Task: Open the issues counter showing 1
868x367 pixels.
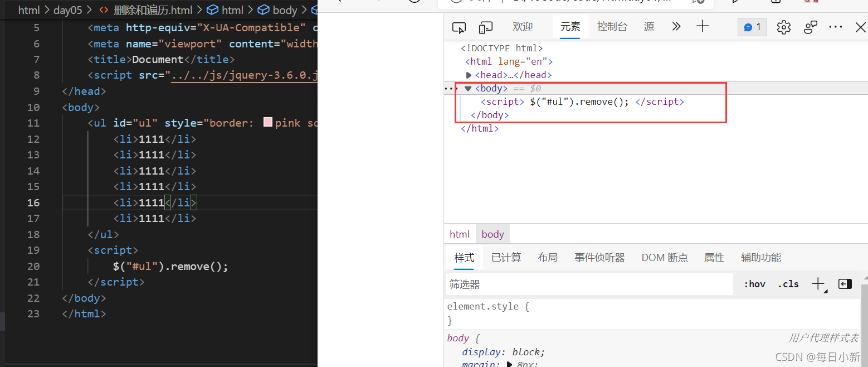Action: 752,27
